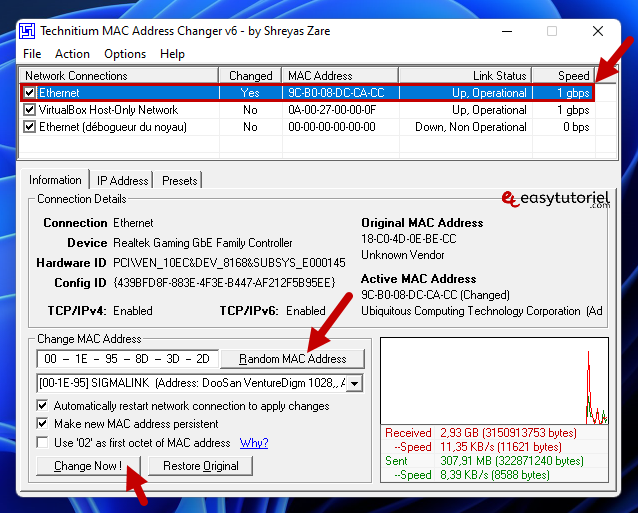The width and height of the screenshot is (638, 513).
Task: Click the network traffic graph
Action: click(x=494, y=381)
